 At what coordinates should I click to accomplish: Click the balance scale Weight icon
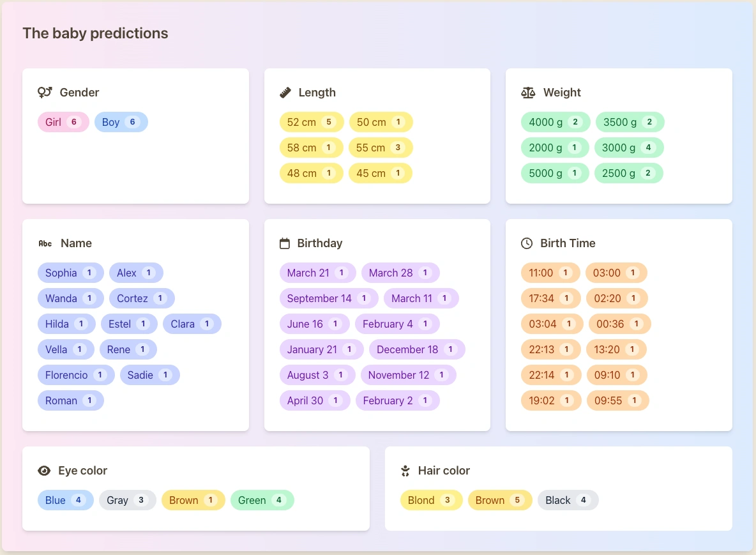(x=528, y=93)
